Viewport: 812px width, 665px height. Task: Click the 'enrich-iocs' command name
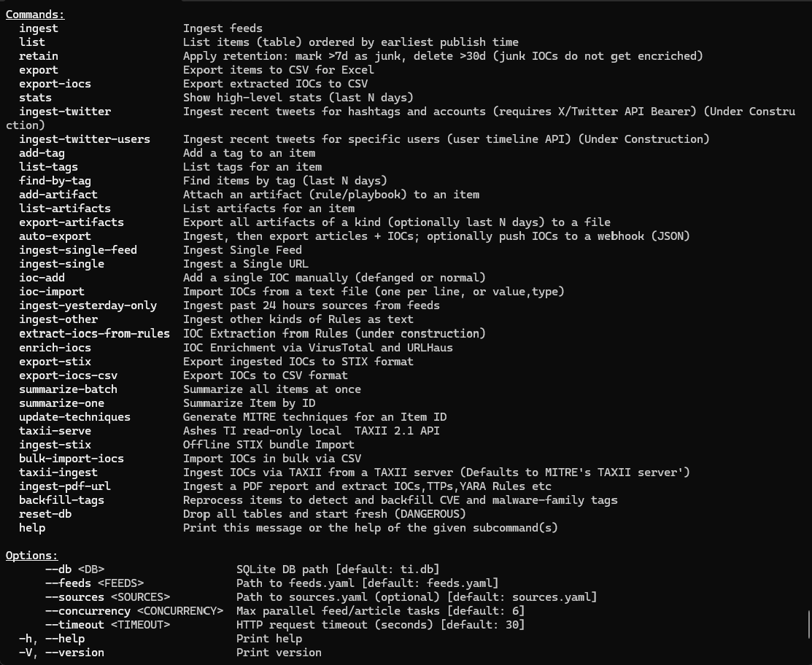tap(55, 348)
